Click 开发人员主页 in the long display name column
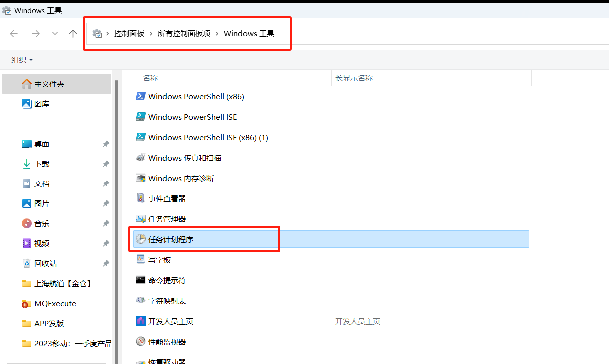Screen dimensions: 609x364 pos(358,321)
